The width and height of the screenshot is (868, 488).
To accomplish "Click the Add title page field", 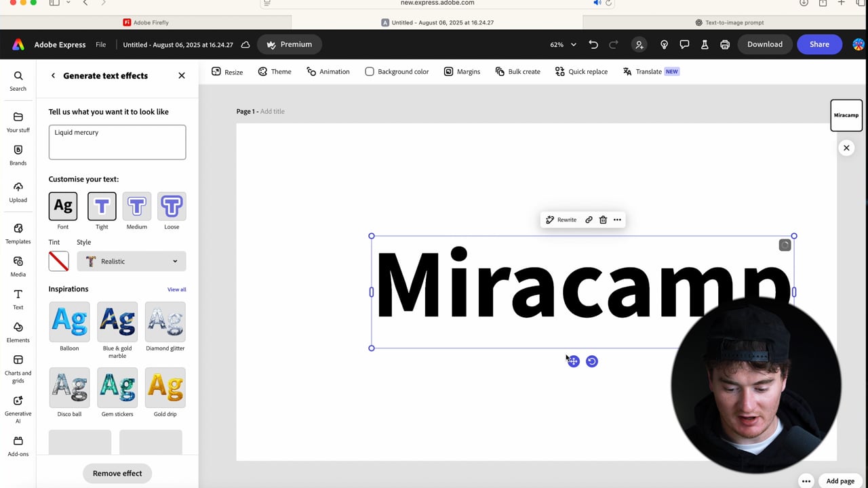I will coord(272,111).
